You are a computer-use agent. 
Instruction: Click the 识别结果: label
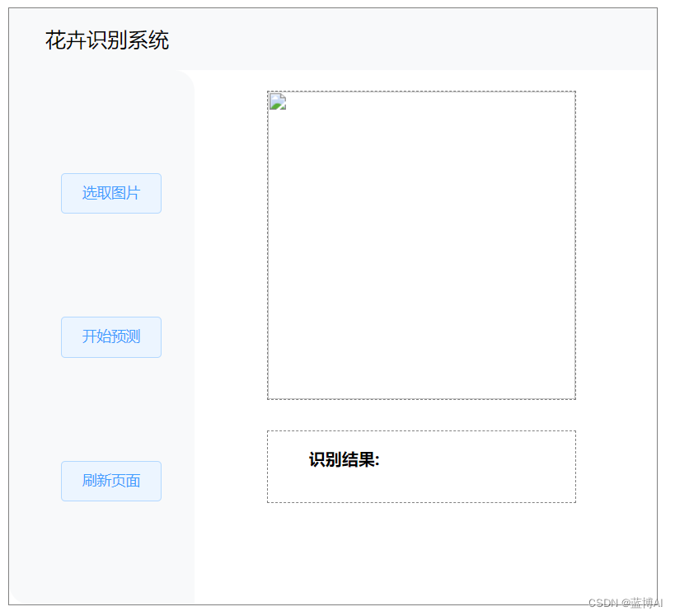click(344, 459)
